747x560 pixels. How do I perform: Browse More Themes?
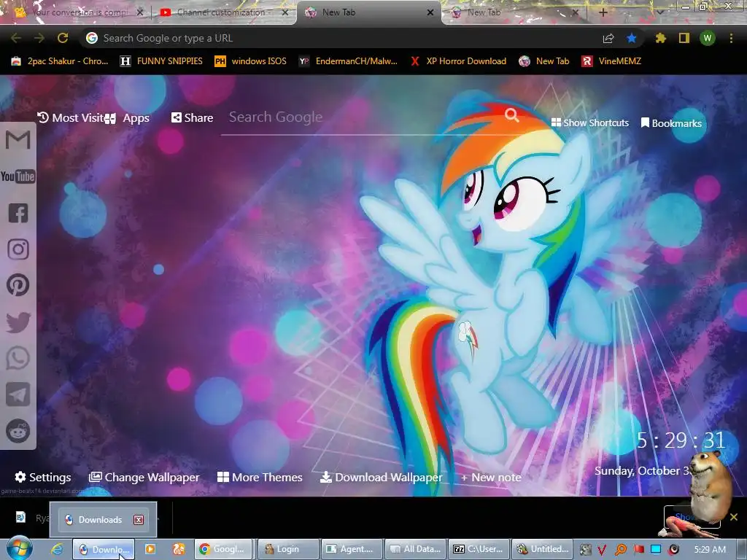tap(260, 477)
